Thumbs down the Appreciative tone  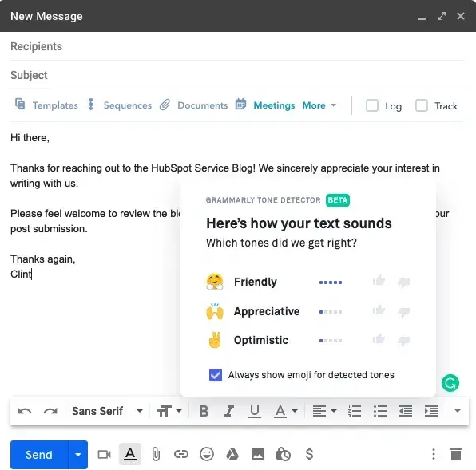pos(404,312)
